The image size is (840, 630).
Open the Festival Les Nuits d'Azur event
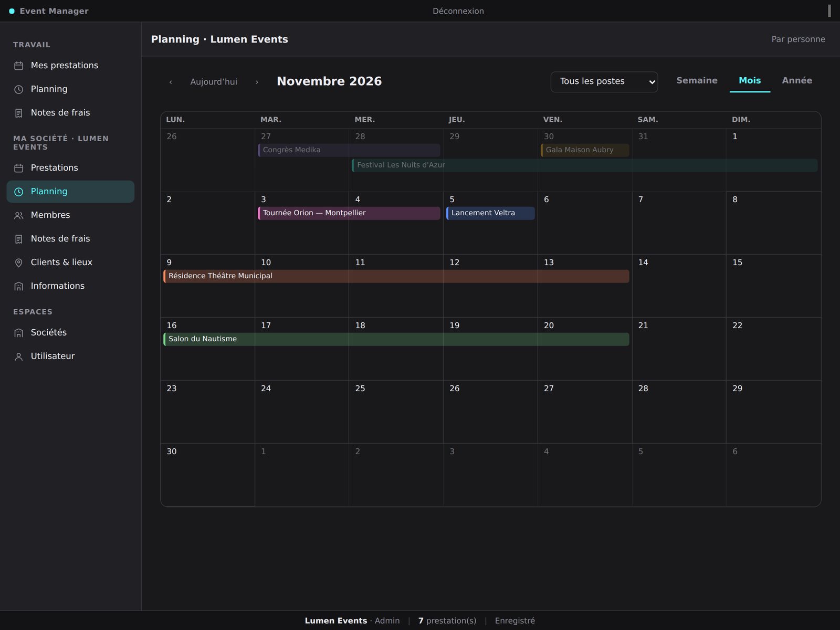pyautogui.click(x=584, y=165)
